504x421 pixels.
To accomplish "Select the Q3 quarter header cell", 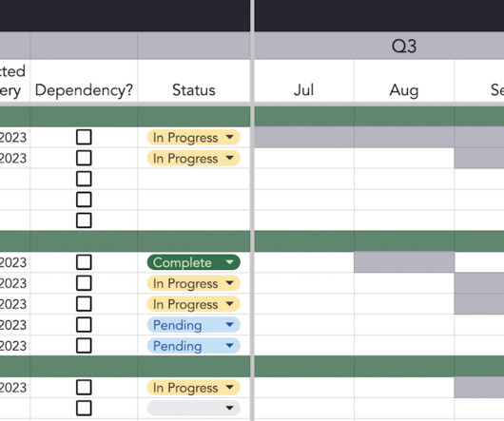I will (379, 46).
